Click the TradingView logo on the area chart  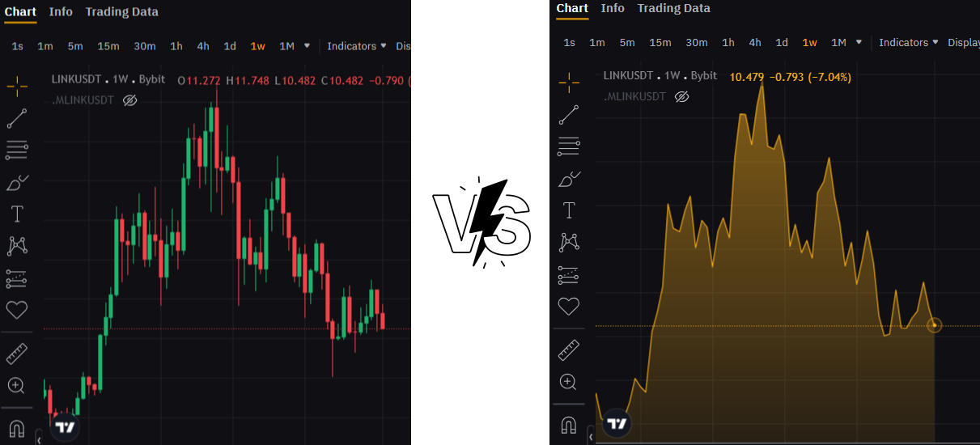click(x=617, y=423)
